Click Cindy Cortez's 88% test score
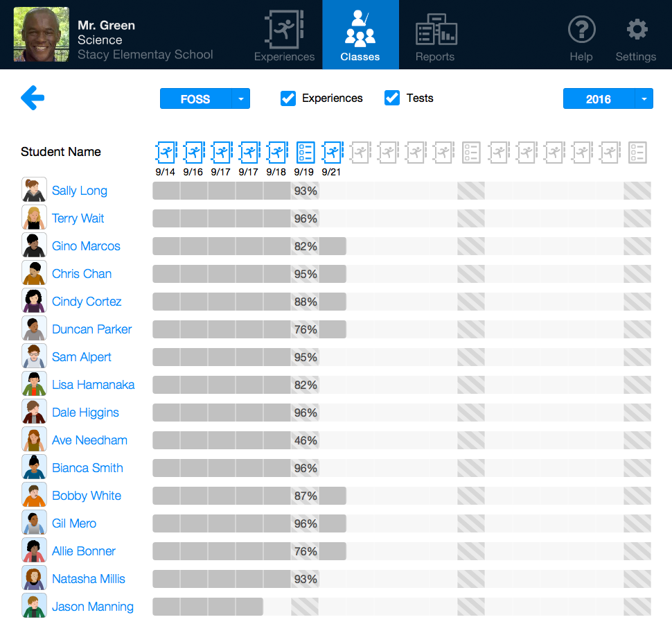Image resolution: width=672 pixels, height=624 pixels. click(306, 302)
